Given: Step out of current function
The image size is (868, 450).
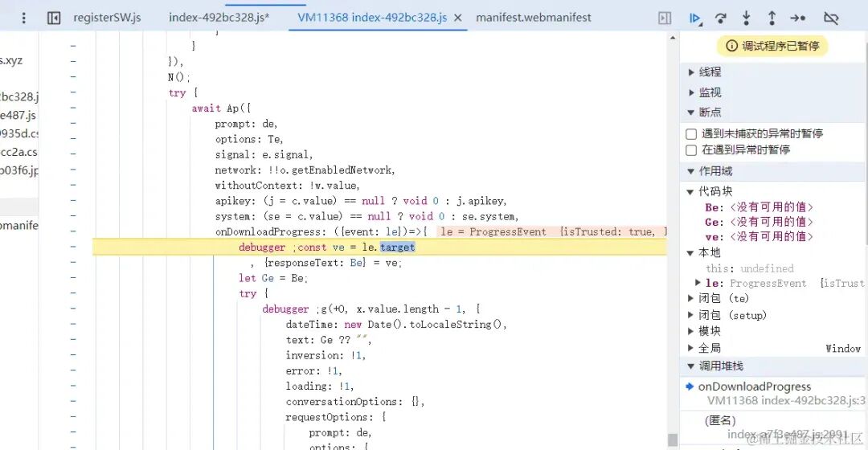Looking at the screenshot, I should [772, 18].
